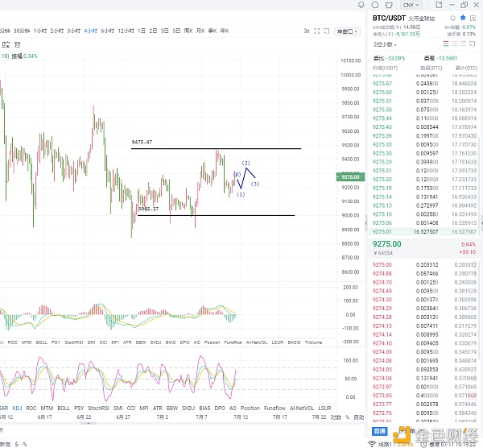Screen dimensions: 483x448
Task: Switch chart to 季K quarterly candles
Action: (213, 31)
